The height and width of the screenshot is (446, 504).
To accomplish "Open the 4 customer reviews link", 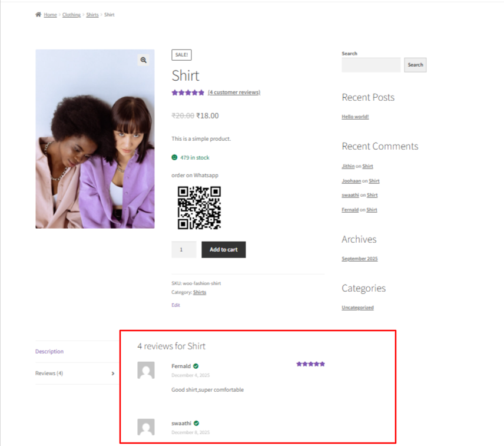I will coord(234,92).
